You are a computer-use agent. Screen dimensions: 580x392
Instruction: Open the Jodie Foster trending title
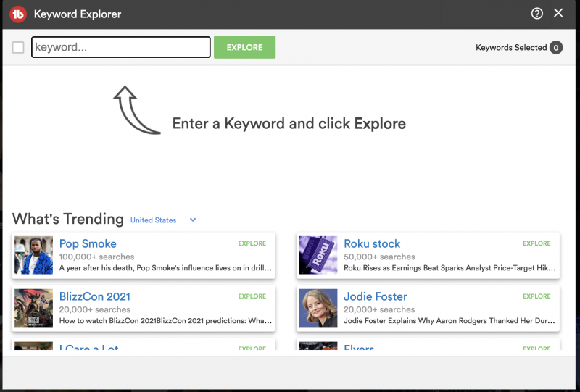coord(376,296)
